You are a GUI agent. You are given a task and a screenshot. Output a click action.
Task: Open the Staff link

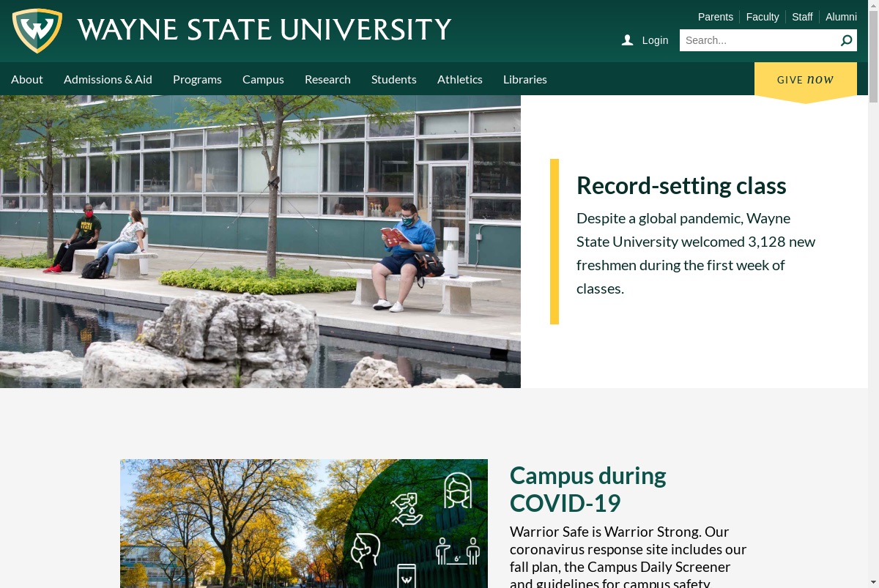(x=802, y=17)
